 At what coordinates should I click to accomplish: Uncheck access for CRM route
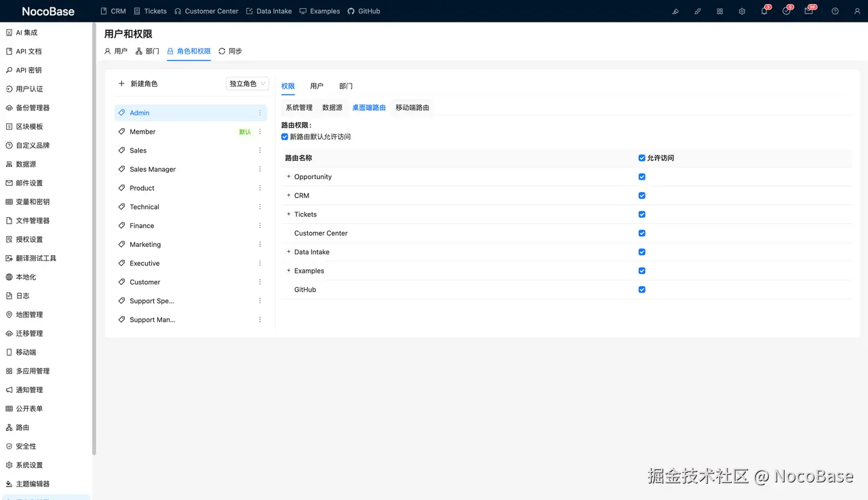click(x=642, y=195)
